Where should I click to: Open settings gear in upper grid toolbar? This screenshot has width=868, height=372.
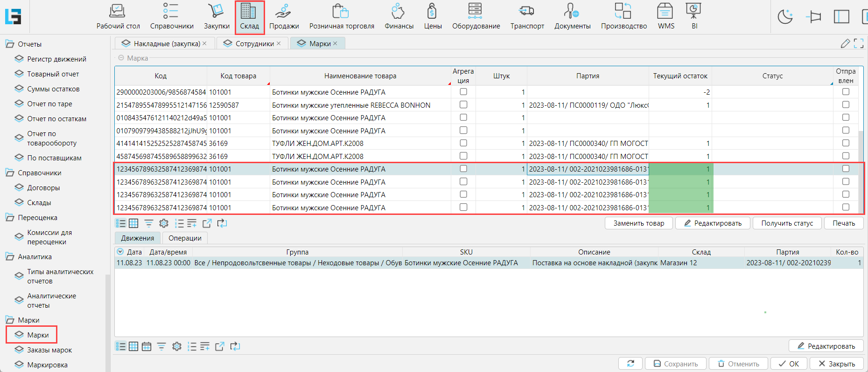pos(164,223)
